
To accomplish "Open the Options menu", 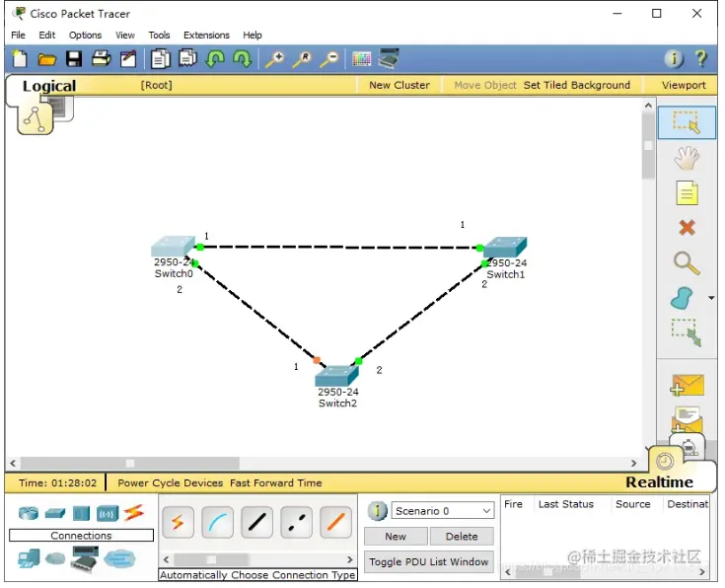I will point(85,36).
